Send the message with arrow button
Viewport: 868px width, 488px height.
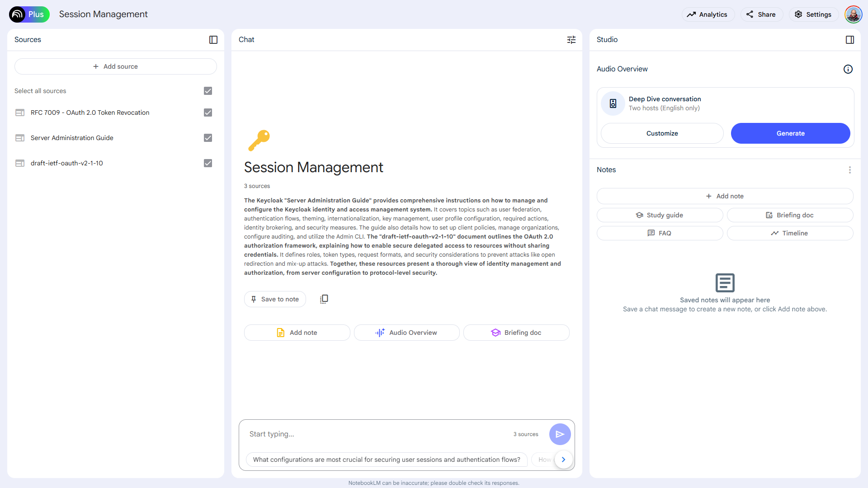tap(560, 434)
